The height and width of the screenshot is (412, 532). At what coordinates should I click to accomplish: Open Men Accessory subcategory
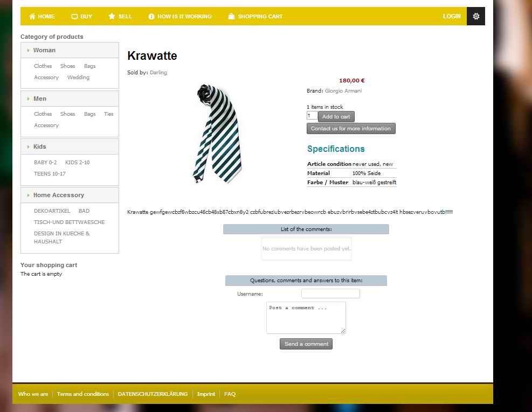click(46, 125)
